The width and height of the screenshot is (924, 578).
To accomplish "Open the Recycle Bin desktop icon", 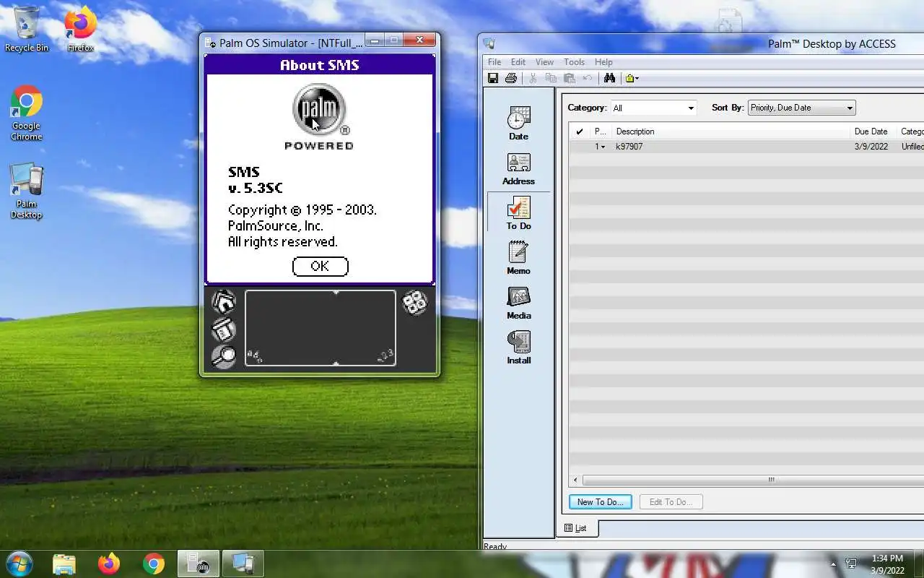I will pyautogui.click(x=27, y=29).
